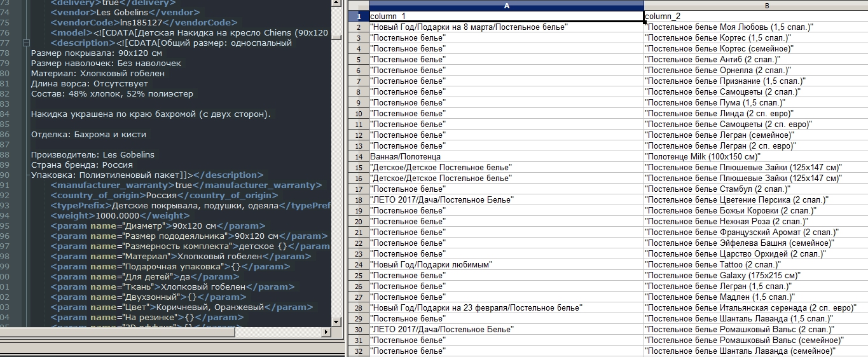Click cell "Постельное белье Шанталь Лаванда (семейное)"
Screen dimensions: 868x357
pyautogui.click(x=756, y=351)
